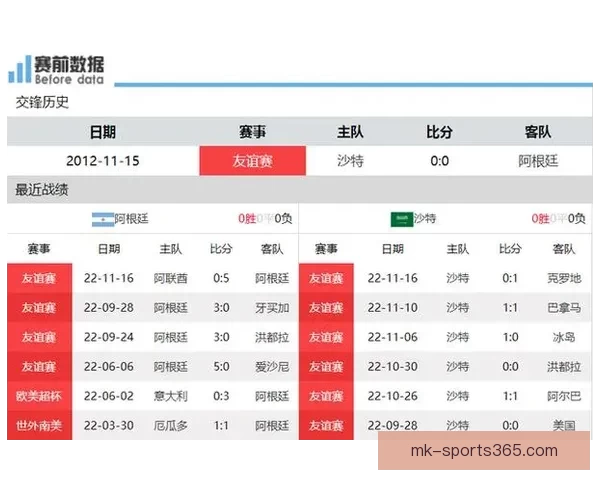
Task: Click the 赛事 header in the 阿根廷 table
Action: coord(39,249)
